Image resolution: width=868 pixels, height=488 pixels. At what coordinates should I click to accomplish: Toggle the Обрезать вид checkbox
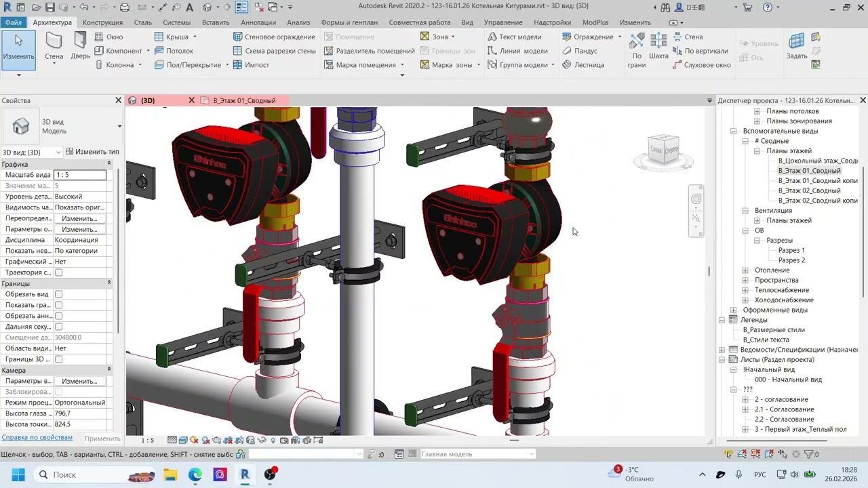pos(58,294)
